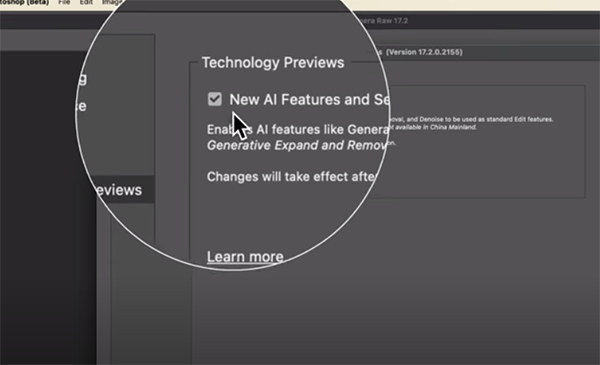Click the Camera Raw 17.2 title text
This screenshot has width=600, height=365.
(383, 21)
